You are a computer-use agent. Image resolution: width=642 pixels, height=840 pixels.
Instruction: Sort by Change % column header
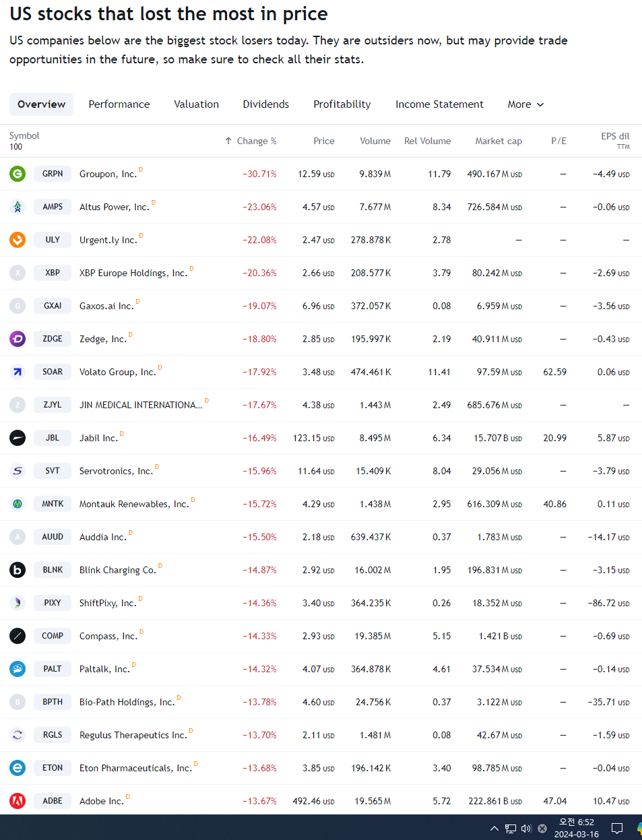click(x=251, y=141)
